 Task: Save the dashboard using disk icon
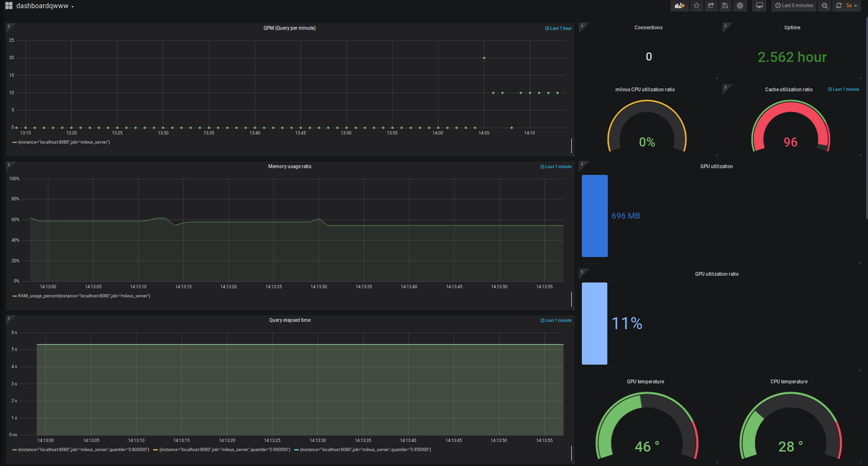pos(725,6)
